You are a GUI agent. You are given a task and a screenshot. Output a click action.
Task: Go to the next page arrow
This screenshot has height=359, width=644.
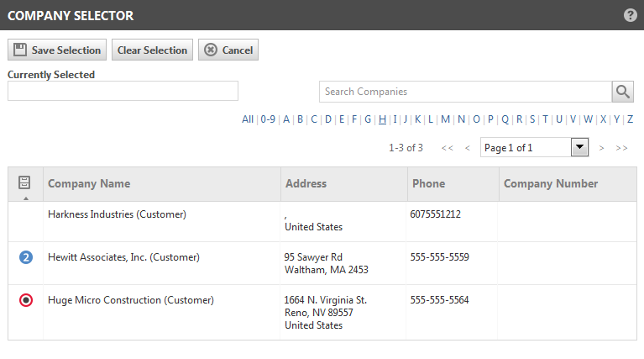[x=601, y=148]
